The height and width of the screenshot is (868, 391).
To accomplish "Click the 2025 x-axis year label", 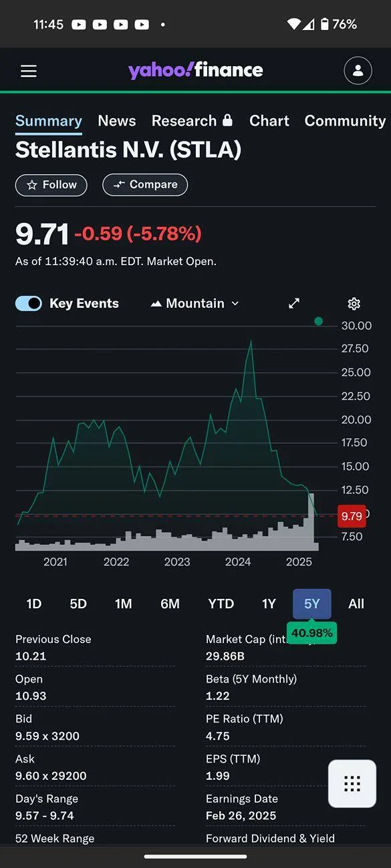I will click(x=299, y=562).
